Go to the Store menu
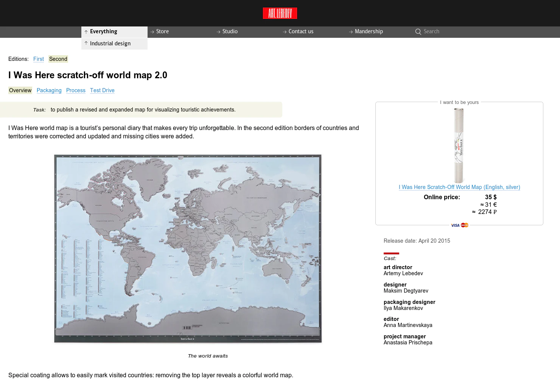Image resolution: width=560 pixels, height=392 pixels. pos(162,31)
